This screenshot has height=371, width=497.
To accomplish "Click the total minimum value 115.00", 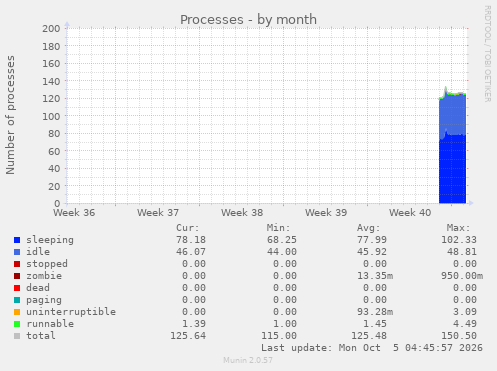I will (279, 336).
